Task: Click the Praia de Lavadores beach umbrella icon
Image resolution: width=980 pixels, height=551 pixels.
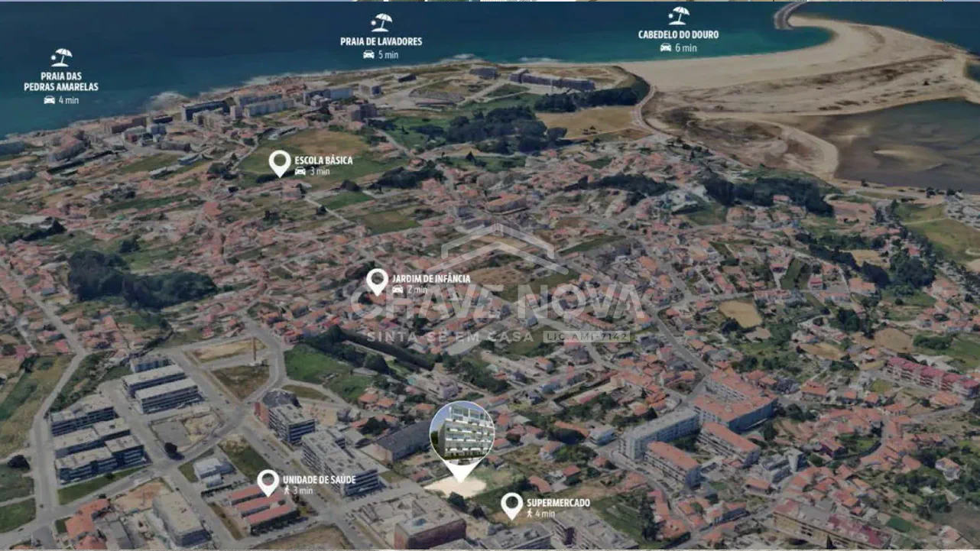Action: [381, 23]
